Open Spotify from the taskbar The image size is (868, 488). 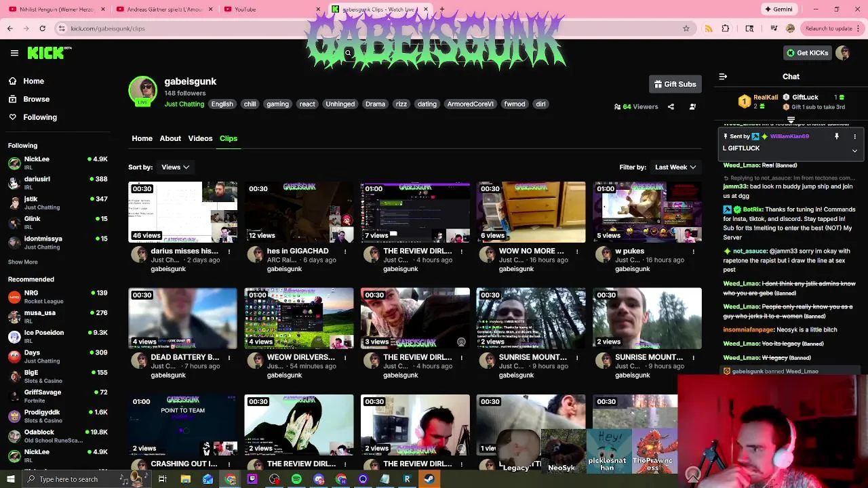(296, 479)
